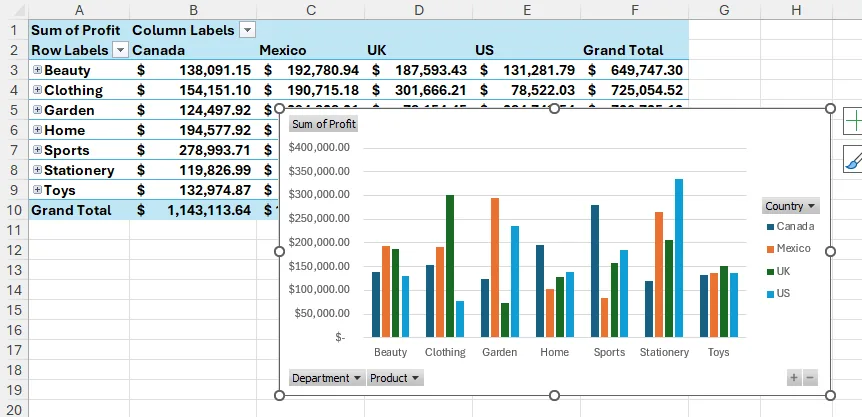The width and height of the screenshot is (862, 417).
Task: Select cell with value 78,522.03
Action: coord(527,90)
